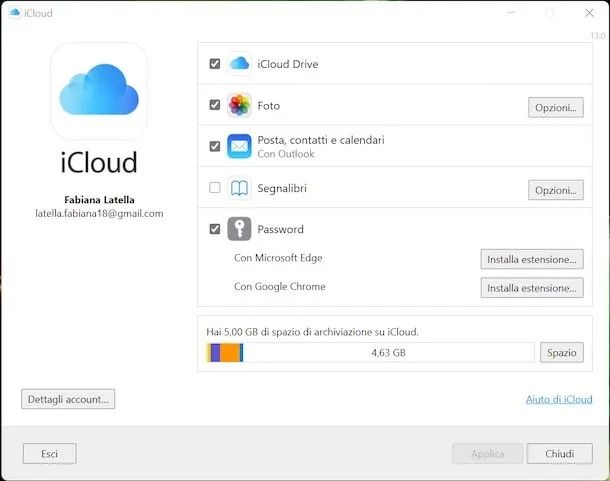610x481 pixels.
Task: Click the 4,63 GB free storage bar
Action: (x=388, y=353)
